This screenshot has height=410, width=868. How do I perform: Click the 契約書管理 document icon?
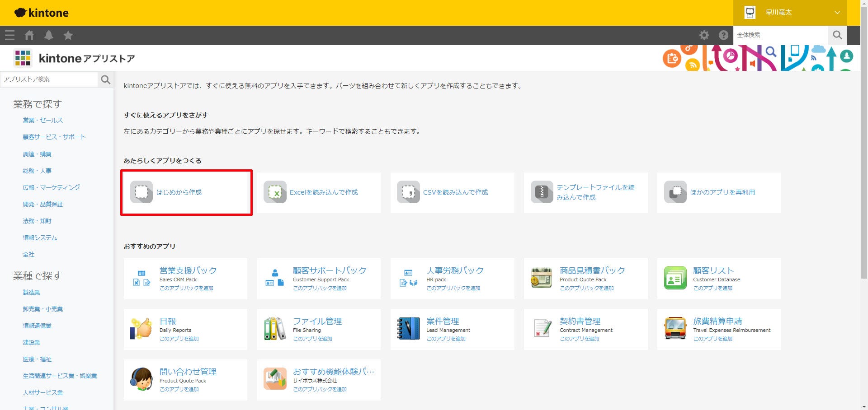542,329
